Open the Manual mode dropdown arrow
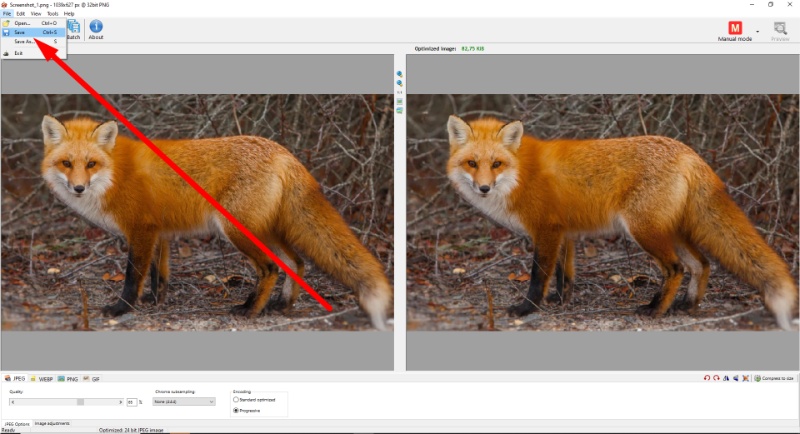The image size is (800, 434). (x=758, y=32)
